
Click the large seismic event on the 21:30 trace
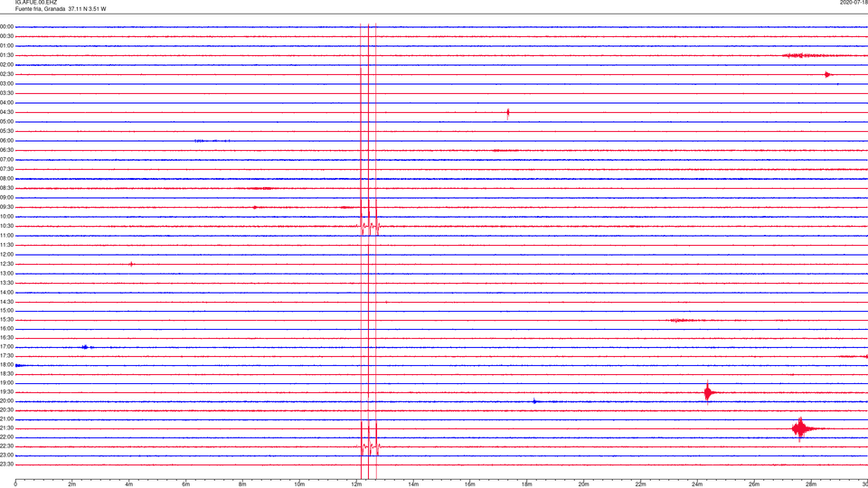803,428
